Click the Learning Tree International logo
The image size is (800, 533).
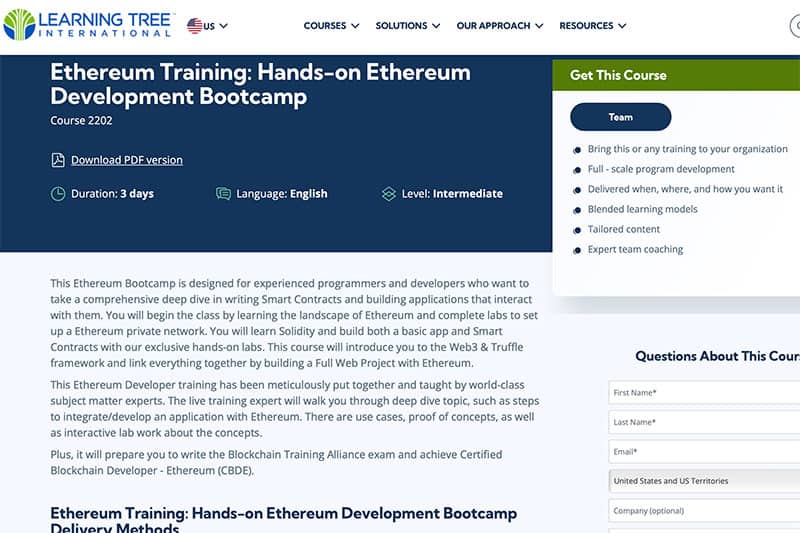88,24
